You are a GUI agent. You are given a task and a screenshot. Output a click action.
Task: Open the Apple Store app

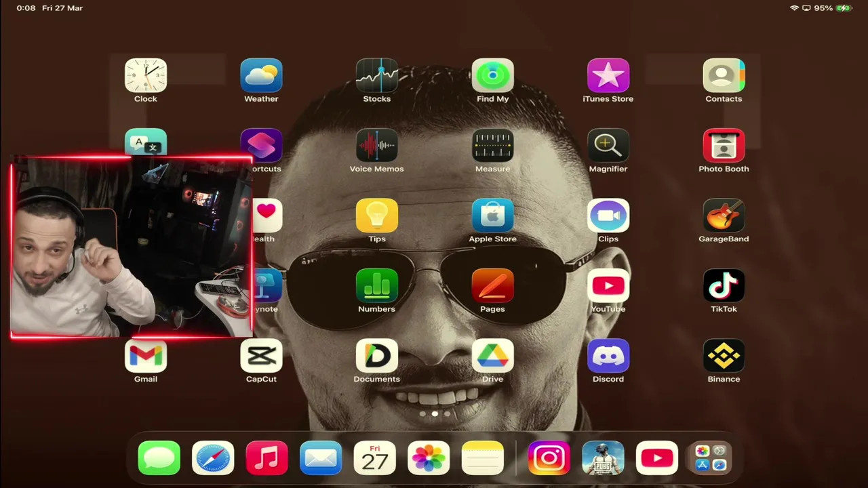coord(492,216)
